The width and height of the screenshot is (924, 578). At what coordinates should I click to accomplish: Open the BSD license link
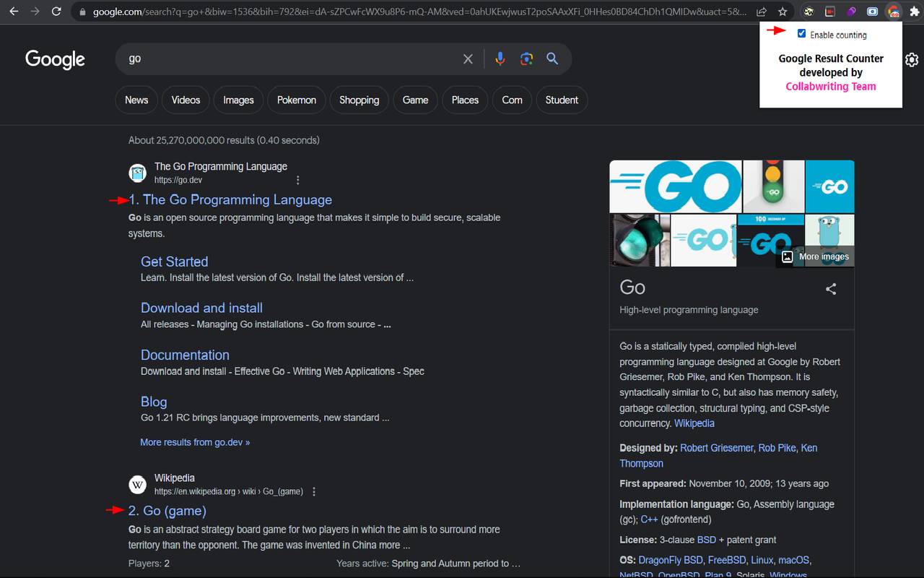click(707, 540)
